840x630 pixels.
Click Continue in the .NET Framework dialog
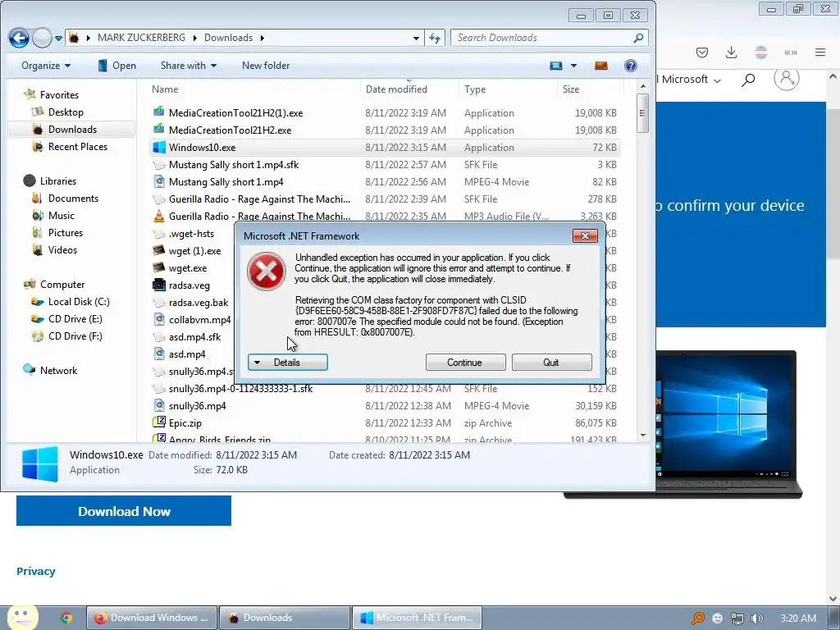(x=465, y=362)
